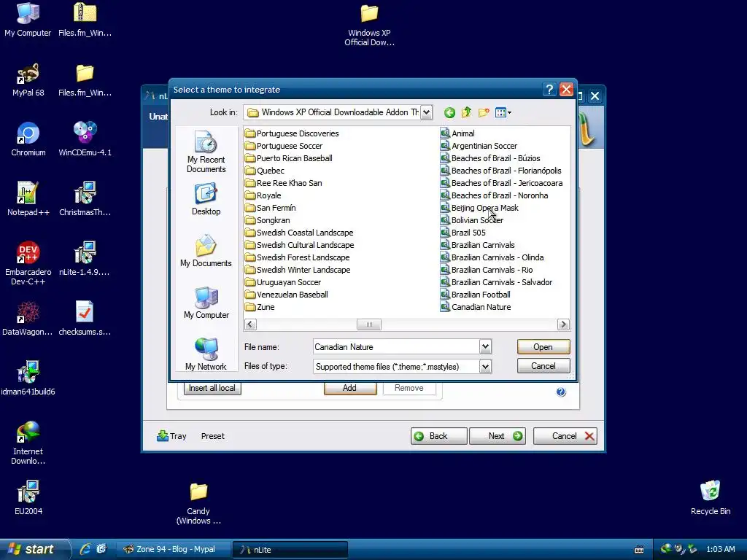The height and width of the screenshot is (560, 747).
Task: Select the DataWagon desktop icon
Action: pyautogui.click(x=28, y=319)
